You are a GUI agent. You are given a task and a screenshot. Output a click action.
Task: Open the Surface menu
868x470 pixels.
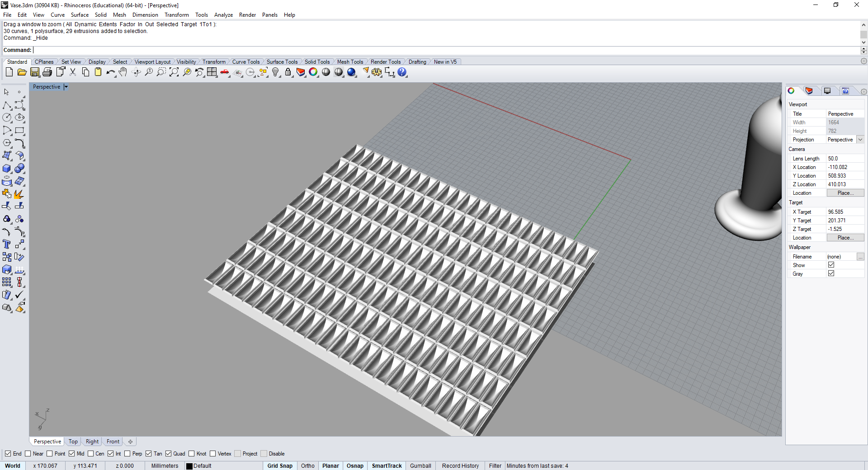pos(80,15)
